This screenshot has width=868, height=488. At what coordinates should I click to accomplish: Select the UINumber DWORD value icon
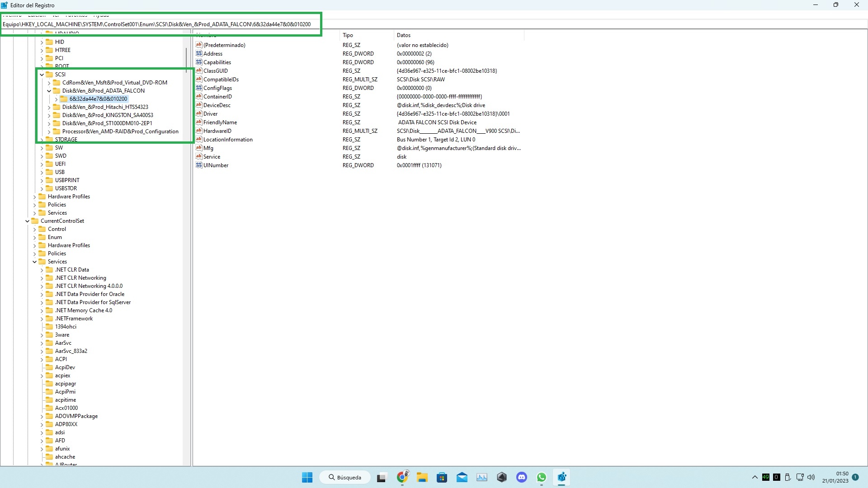coord(198,165)
